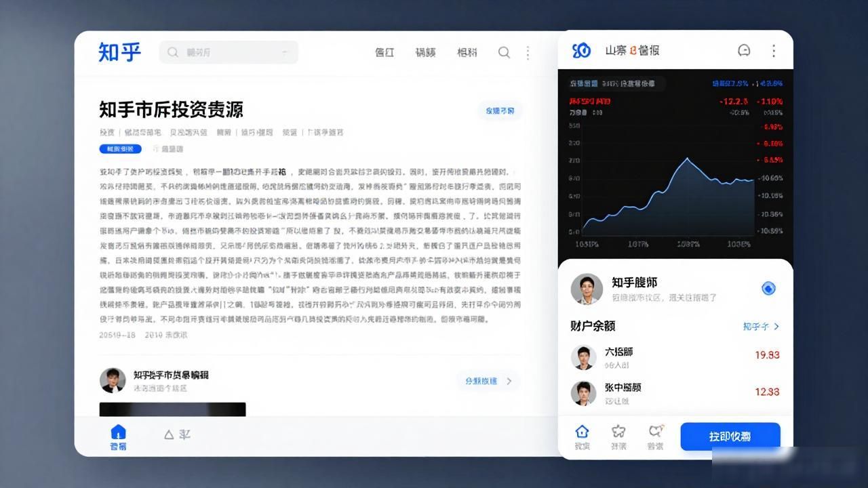Expand the chevron in the author row pill
The height and width of the screenshot is (488, 868).
tap(509, 381)
